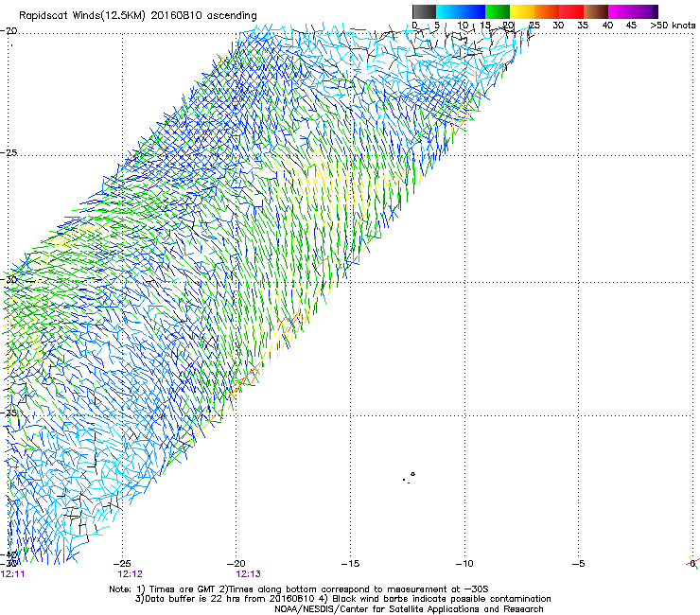Click the '0' label under the color bar
Viewport: 700px width, 615px height.
414,26
